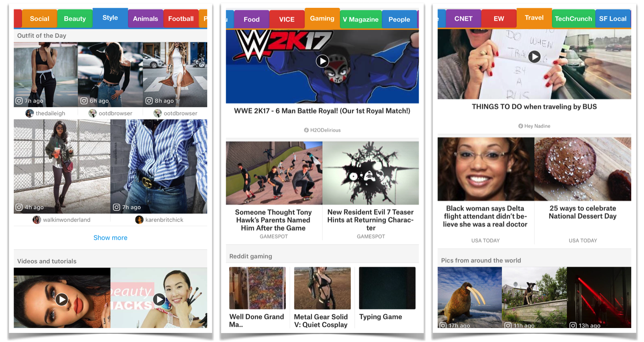
Task: Show more Outfit of the Day posts
Action: point(110,238)
